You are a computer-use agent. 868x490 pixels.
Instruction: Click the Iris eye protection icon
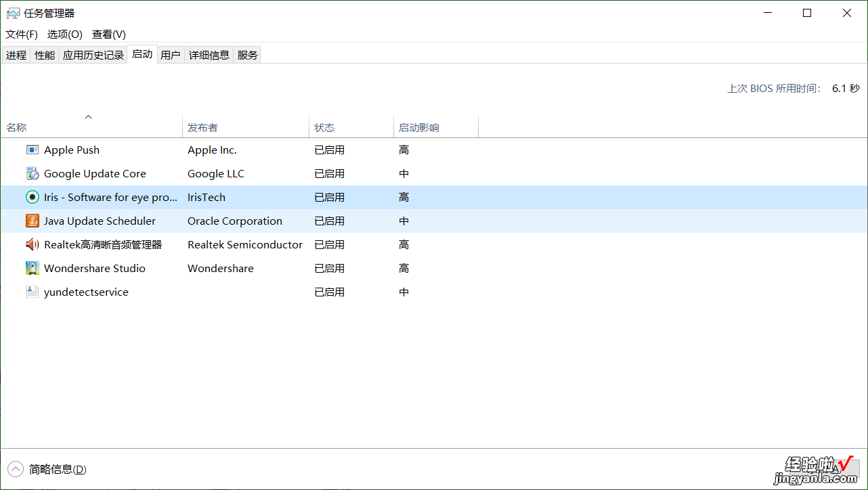point(32,197)
